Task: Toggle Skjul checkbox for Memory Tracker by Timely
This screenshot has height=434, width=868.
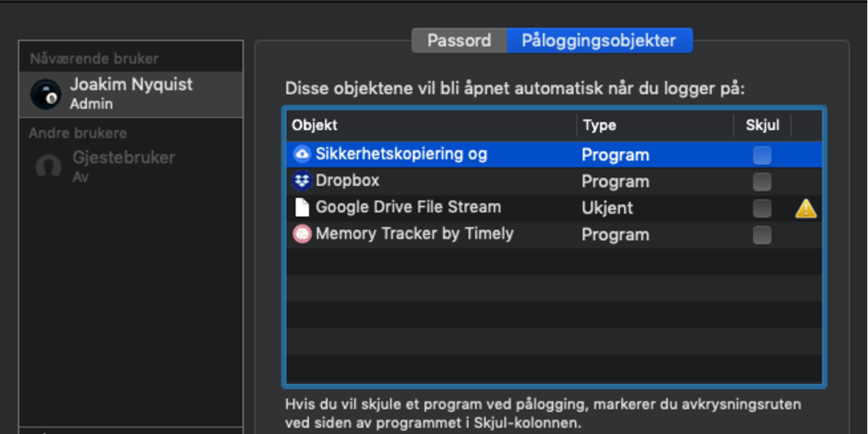Action: [x=762, y=235]
